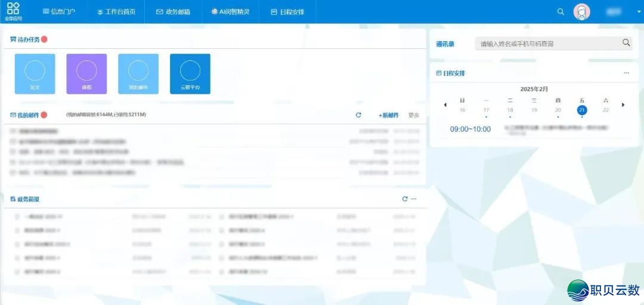This screenshot has height=305, width=644.
Task: Select date 18 in the calendar
Action: click(510, 110)
